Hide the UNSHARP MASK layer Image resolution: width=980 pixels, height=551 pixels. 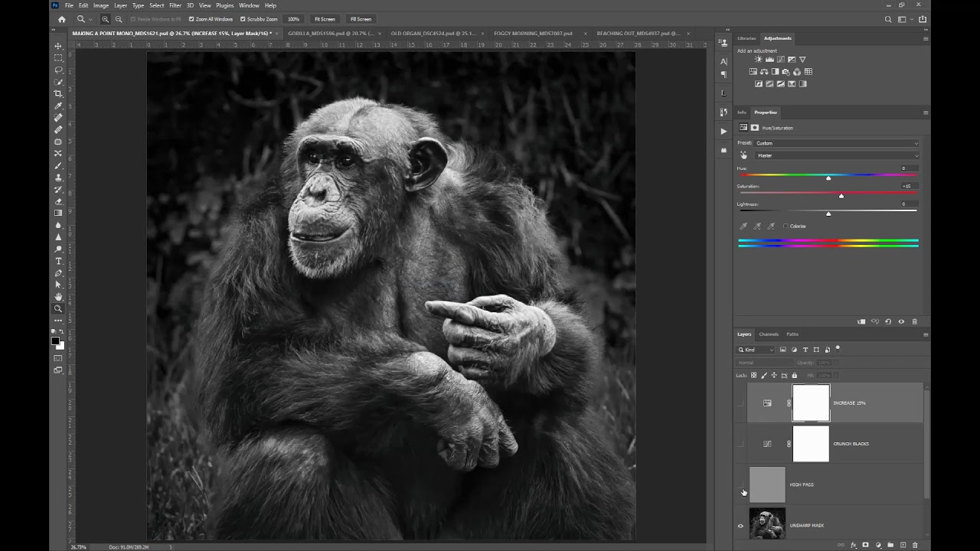pos(740,526)
